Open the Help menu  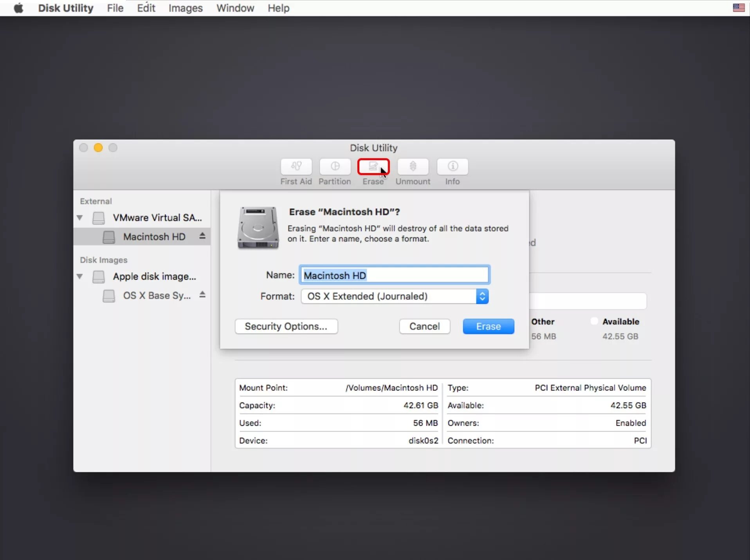click(x=279, y=8)
